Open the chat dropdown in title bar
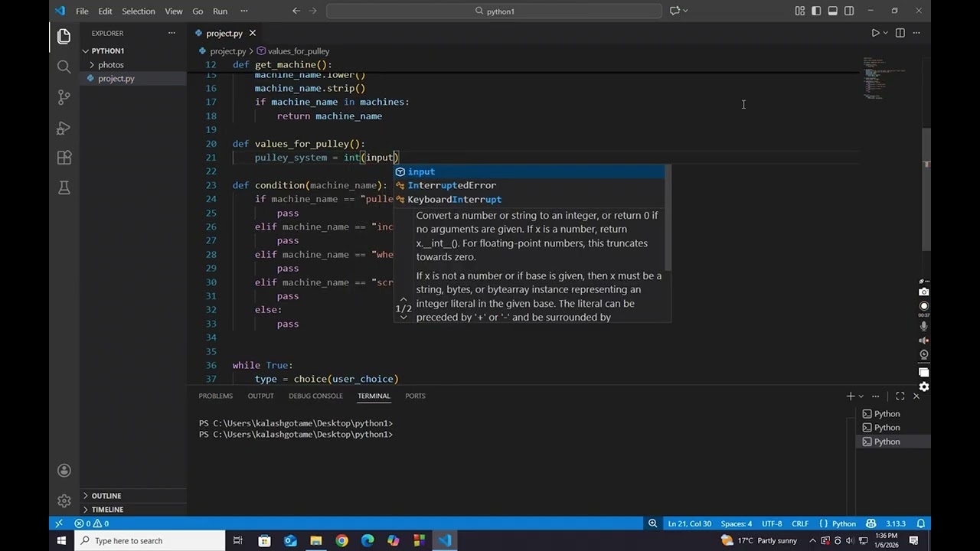Viewport: 980px width, 551px height. (x=685, y=11)
